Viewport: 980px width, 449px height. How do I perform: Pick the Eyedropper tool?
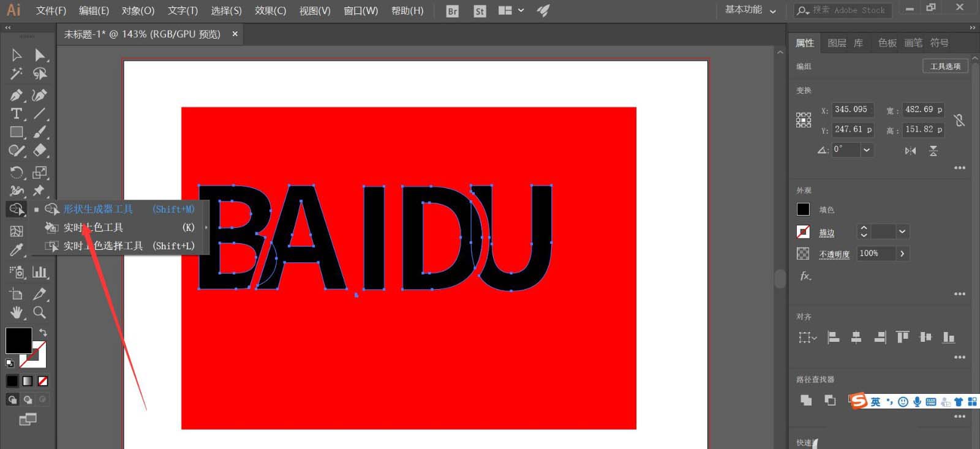coord(17,250)
